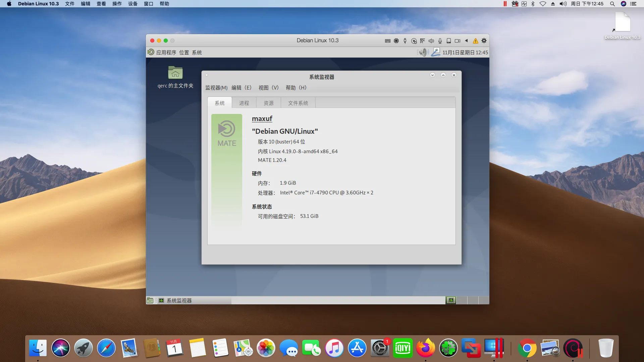Switch to the 进程 tab
644x362 pixels.
pos(244,103)
